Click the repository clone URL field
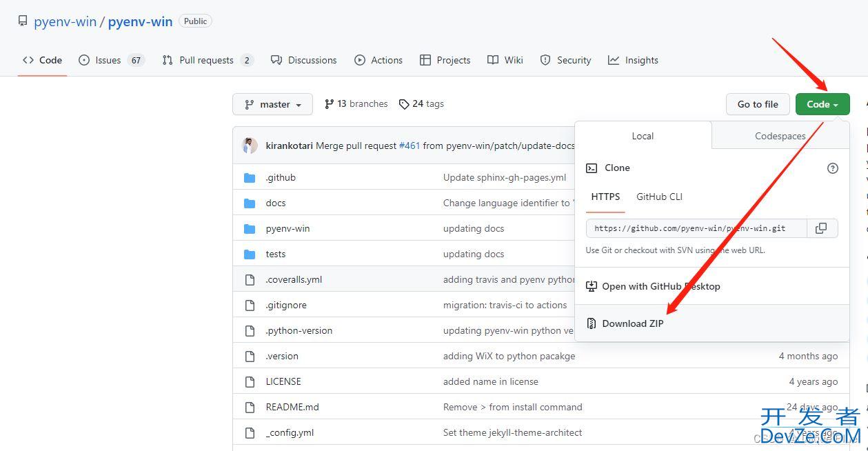 tap(696, 228)
